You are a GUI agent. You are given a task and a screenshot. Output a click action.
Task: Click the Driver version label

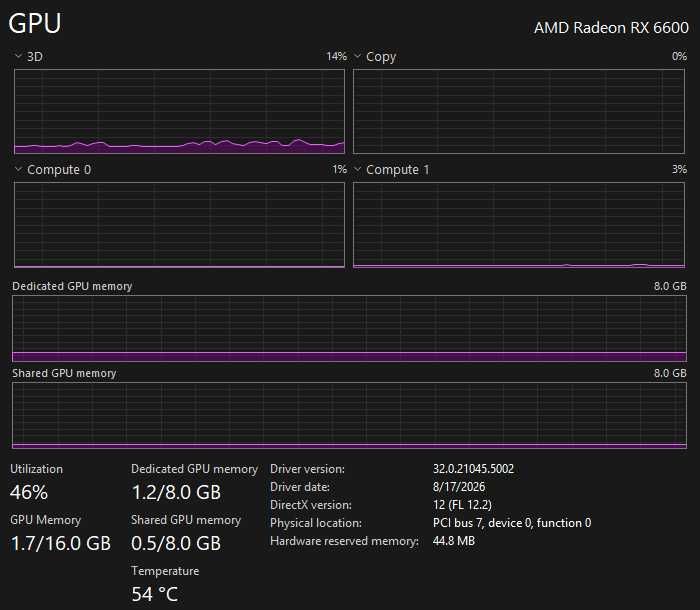(308, 469)
